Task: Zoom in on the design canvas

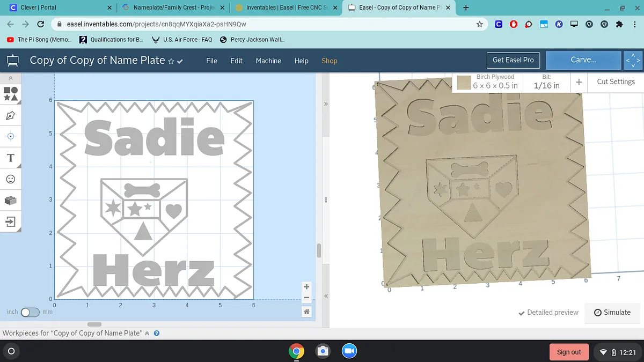Action: tap(306, 287)
